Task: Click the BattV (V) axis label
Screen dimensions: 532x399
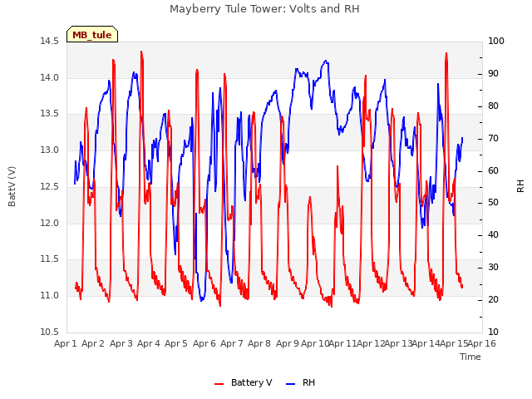Action: click(x=12, y=186)
